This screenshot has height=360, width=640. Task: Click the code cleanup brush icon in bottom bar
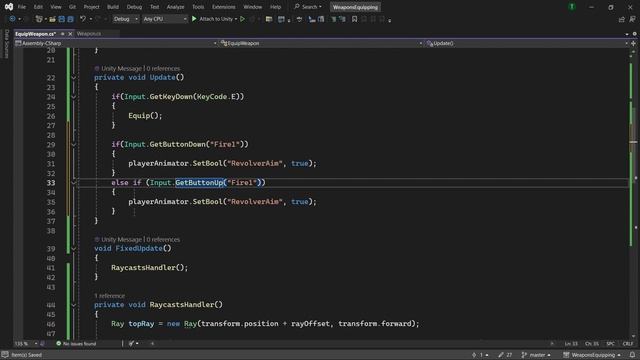(131, 344)
